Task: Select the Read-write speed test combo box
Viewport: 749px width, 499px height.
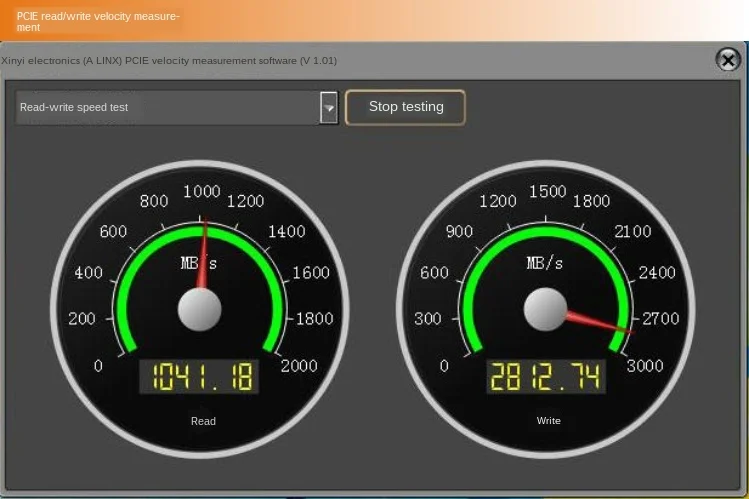Action: (x=176, y=107)
